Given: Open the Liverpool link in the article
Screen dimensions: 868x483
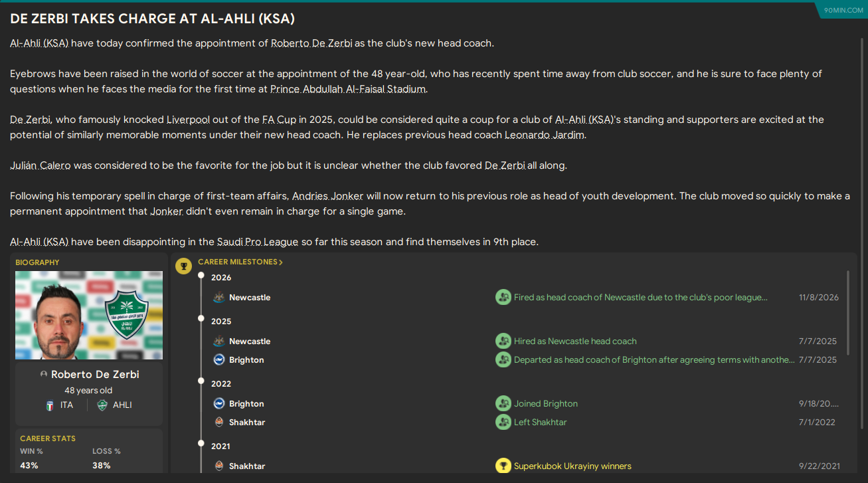Looking at the screenshot, I should tap(188, 120).
